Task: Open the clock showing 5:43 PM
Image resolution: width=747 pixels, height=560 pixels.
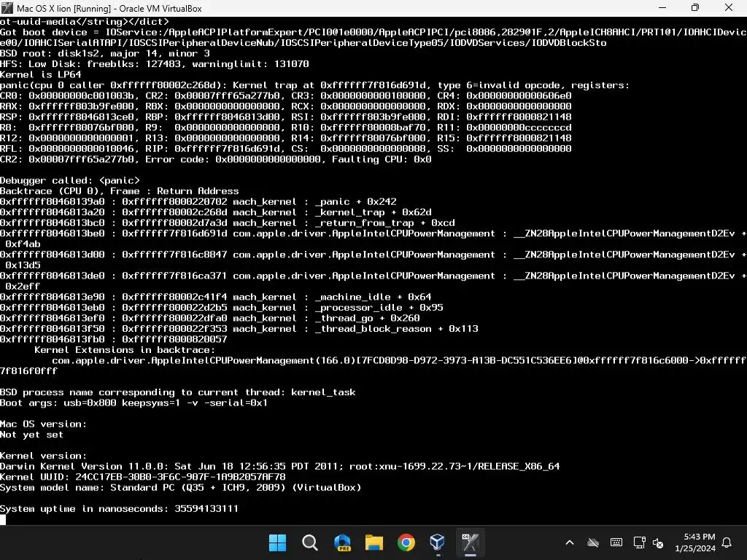Action: [695, 542]
